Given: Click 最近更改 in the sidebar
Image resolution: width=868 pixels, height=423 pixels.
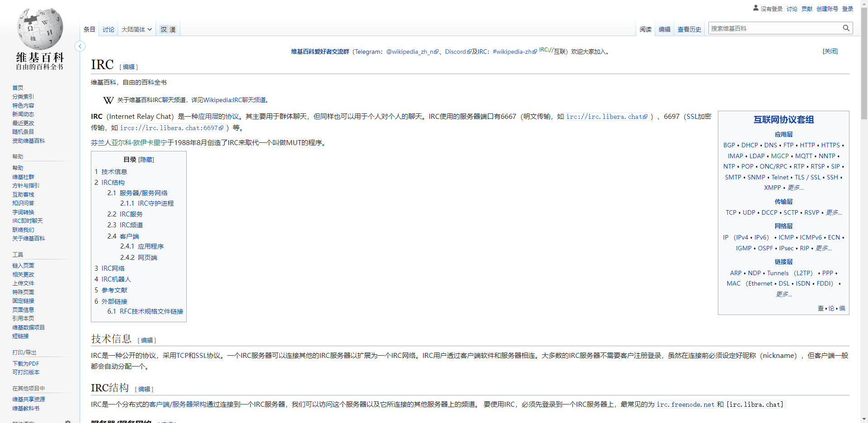Looking at the screenshot, I should (x=23, y=123).
